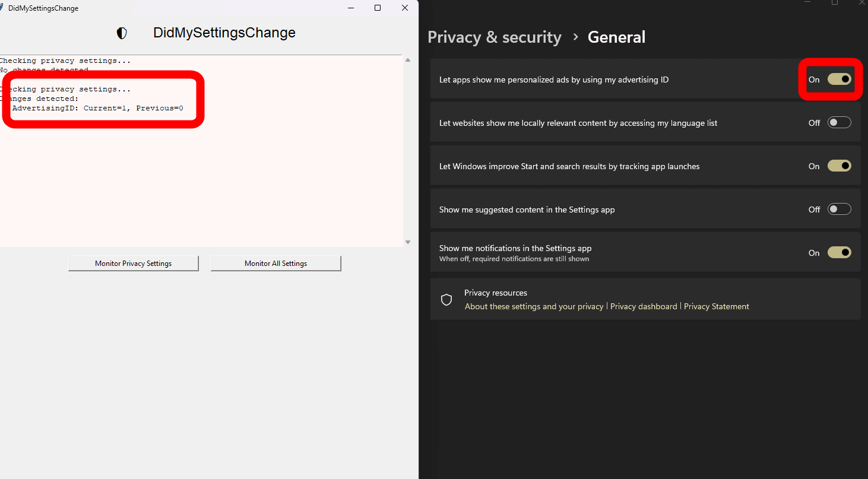Image resolution: width=868 pixels, height=479 pixels.
Task: Maximize the DidMySettingsChange window
Action: click(378, 8)
